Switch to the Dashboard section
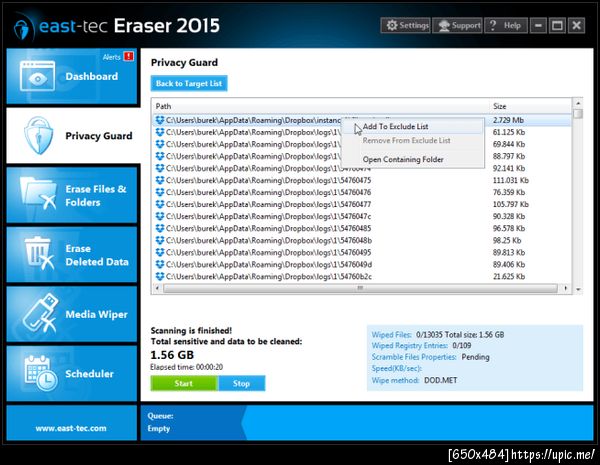600x465 pixels. tap(72, 76)
